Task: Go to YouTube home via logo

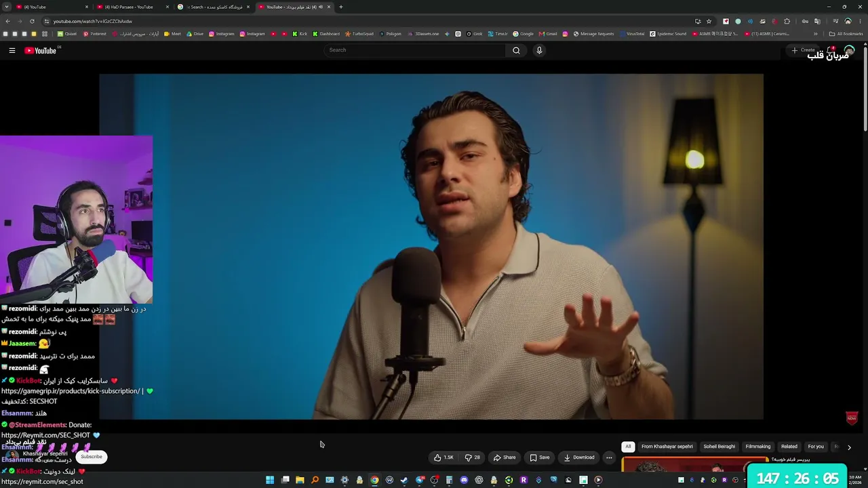Action: [x=41, y=50]
